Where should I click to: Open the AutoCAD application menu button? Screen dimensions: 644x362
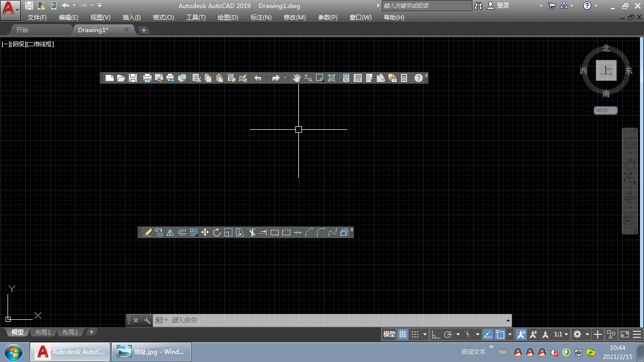(x=10, y=10)
